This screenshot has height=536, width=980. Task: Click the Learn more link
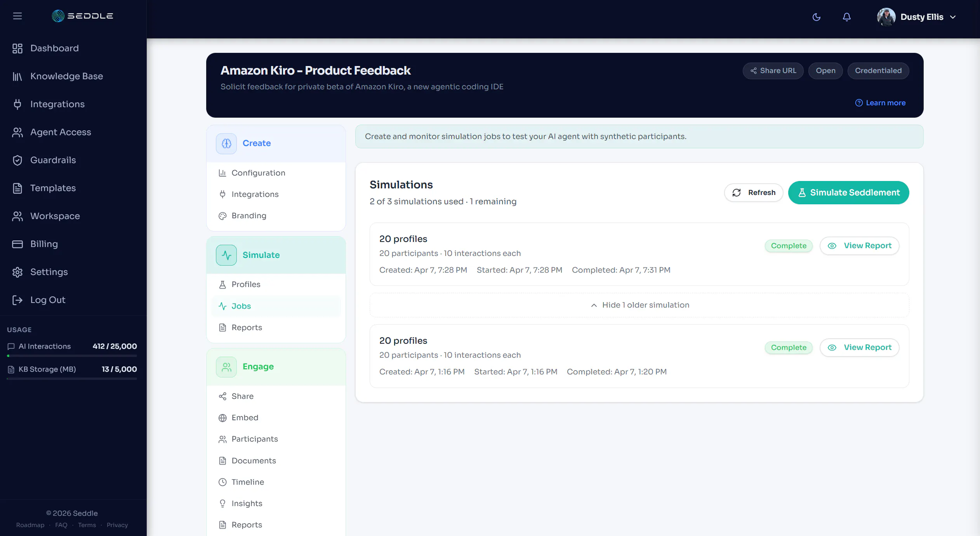point(880,103)
